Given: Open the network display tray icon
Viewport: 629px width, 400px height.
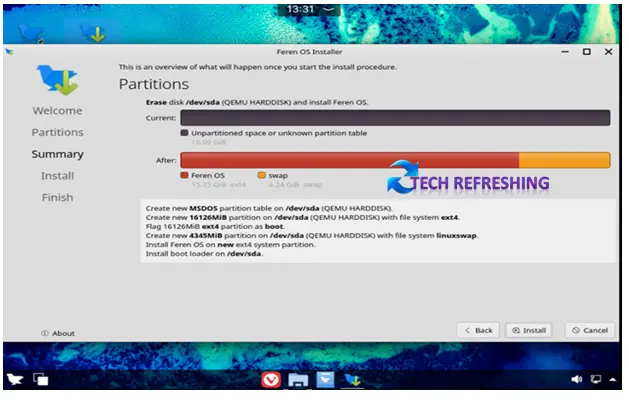Looking at the screenshot, I should (x=596, y=380).
